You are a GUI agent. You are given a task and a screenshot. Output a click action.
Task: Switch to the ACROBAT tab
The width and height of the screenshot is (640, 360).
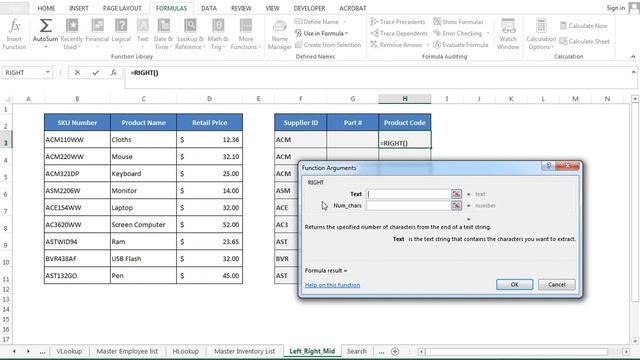pyautogui.click(x=353, y=8)
